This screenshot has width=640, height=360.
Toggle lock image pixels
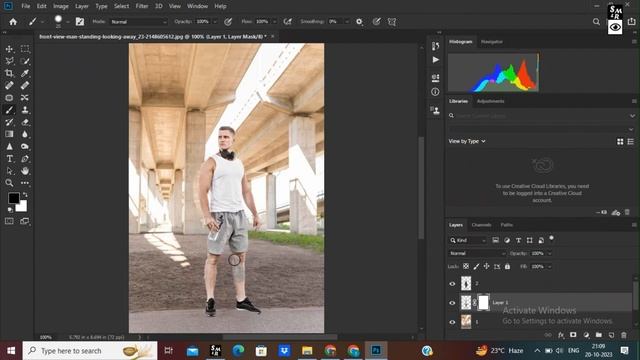coord(476,266)
